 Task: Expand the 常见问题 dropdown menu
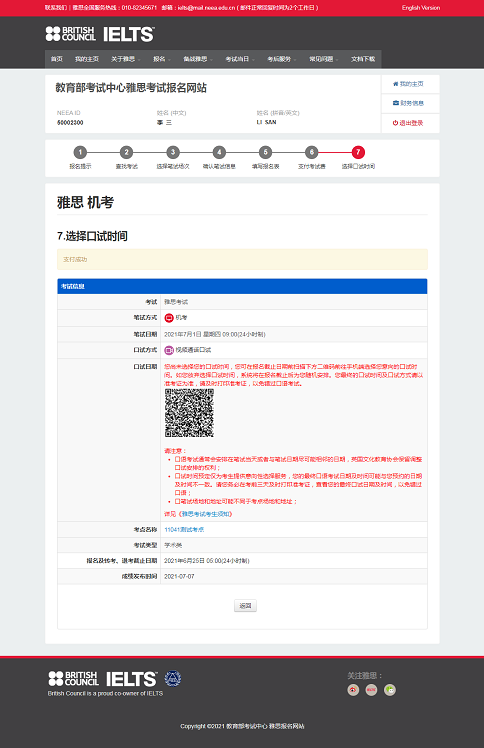(x=324, y=59)
